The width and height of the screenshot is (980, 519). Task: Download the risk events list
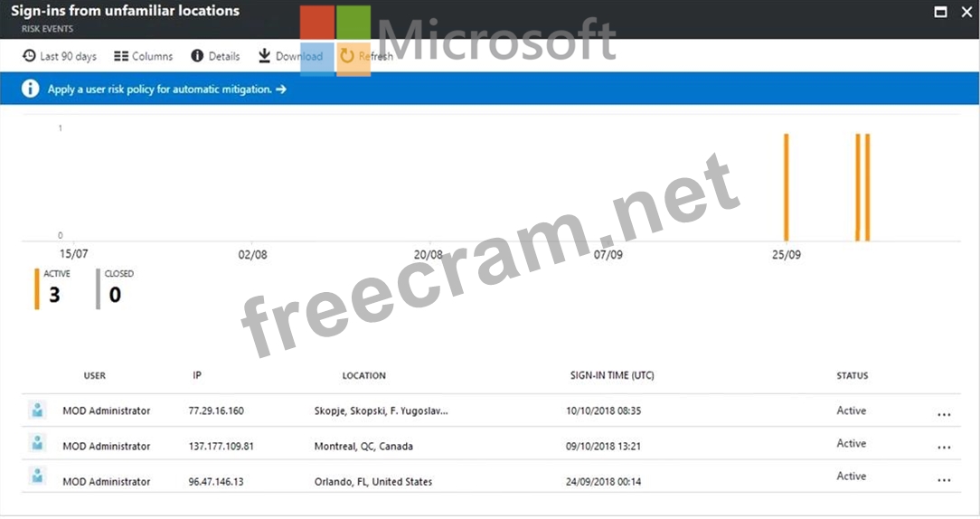tap(290, 56)
